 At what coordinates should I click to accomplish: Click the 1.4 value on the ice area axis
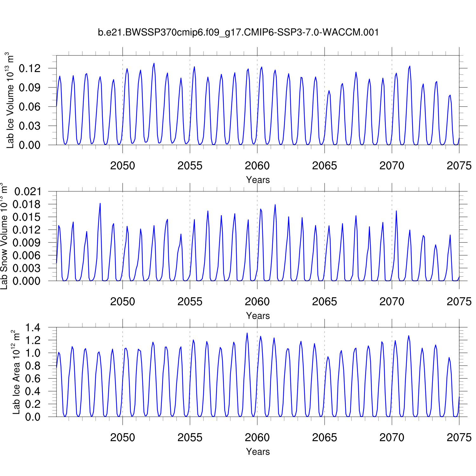coord(33,327)
